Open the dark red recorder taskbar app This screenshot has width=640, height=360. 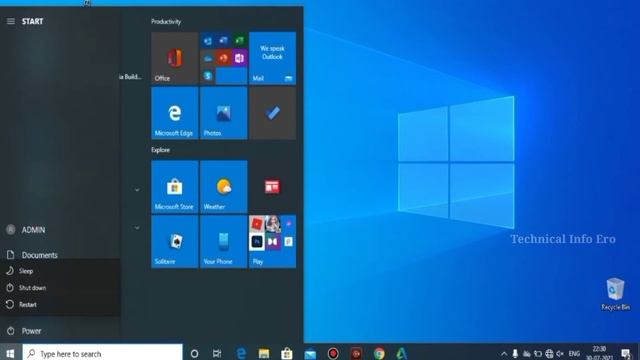356,353
